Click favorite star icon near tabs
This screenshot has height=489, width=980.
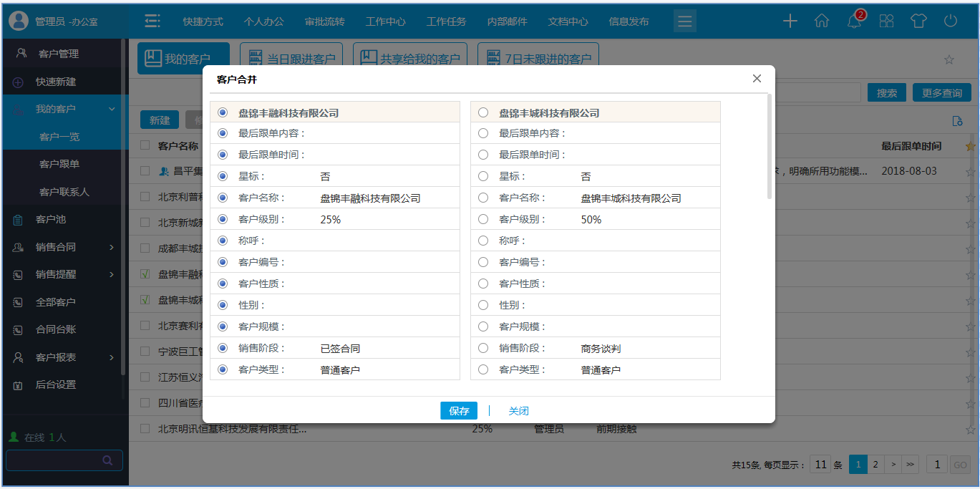(949, 59)
